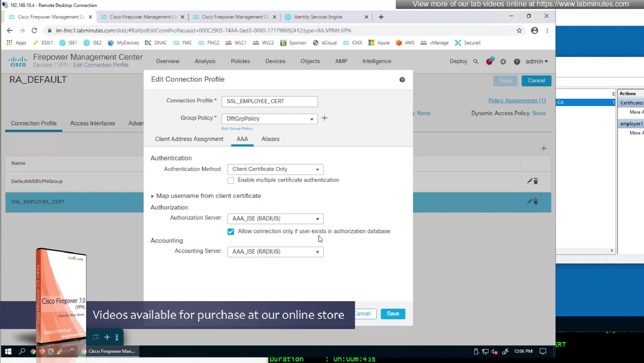
Task: Click the search magnifier in FMC header
Action: pyautogui.click(x=476, y=62)
